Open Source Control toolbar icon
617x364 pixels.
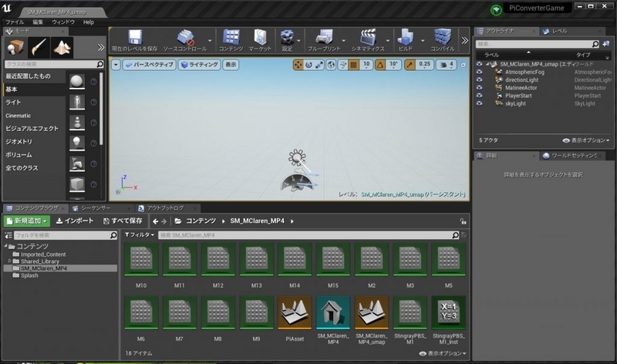(x=185, y=40)
